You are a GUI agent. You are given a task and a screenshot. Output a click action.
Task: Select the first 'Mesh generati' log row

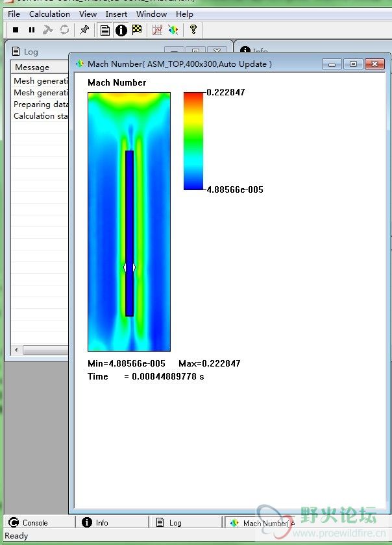click(41, 80)
